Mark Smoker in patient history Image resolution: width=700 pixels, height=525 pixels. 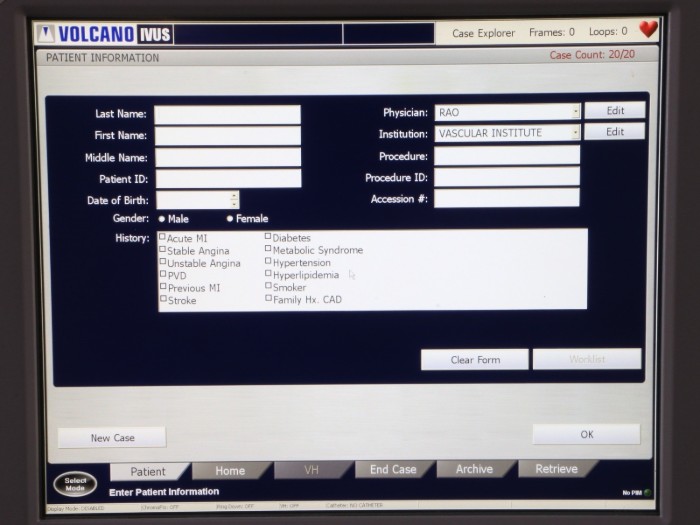[268, 286]
